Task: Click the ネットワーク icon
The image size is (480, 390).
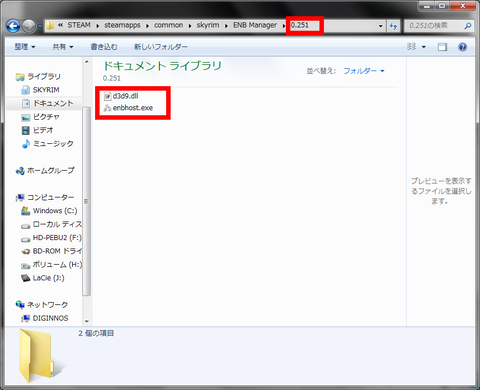Action: point(20,305)
